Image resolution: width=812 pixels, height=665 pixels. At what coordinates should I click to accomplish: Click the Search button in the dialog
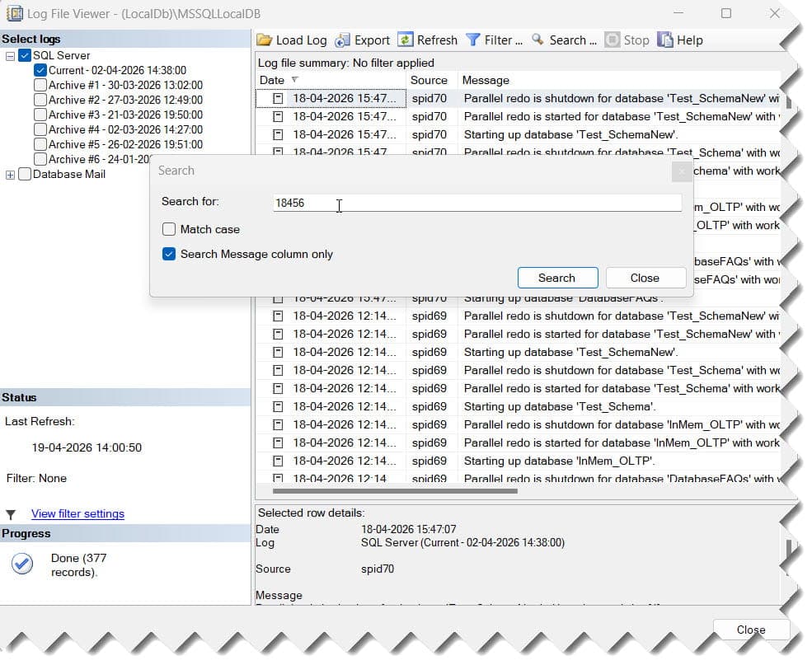(557, 278)
